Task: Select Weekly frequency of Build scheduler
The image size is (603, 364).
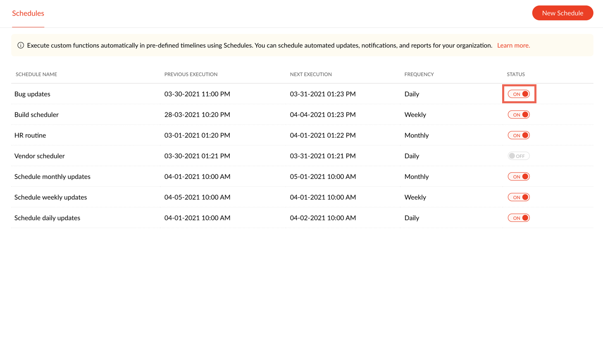Action: pyautogui.click(x=415, y=115)
